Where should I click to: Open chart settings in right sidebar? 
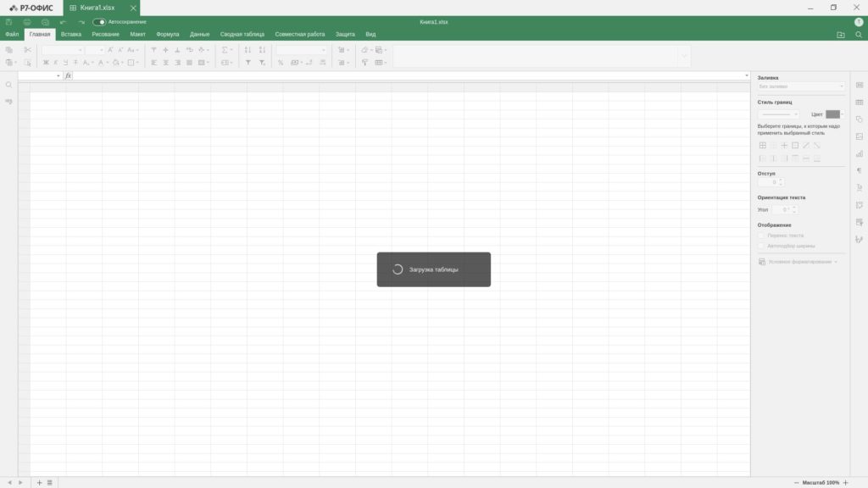pyautogui.click(x=859, y=153)
